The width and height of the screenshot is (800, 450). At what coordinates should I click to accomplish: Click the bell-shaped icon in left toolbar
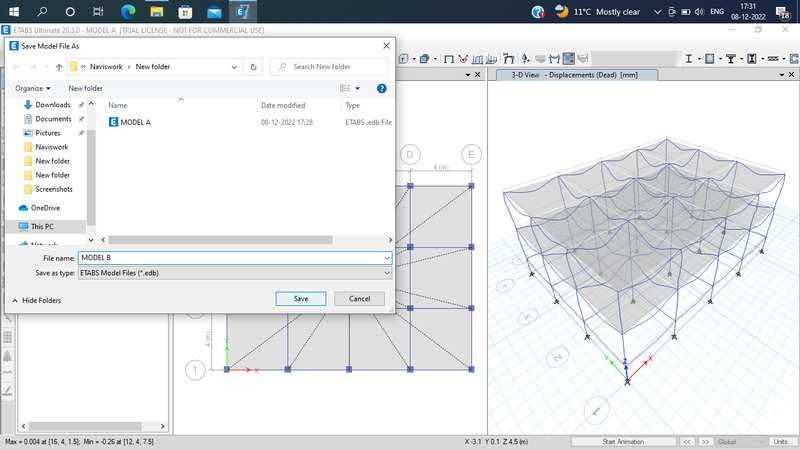click(7, 356)
